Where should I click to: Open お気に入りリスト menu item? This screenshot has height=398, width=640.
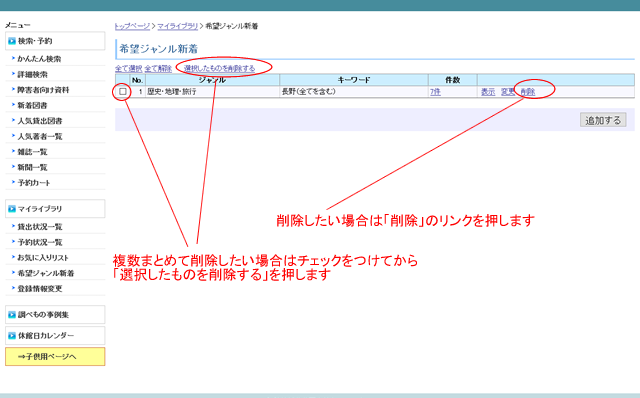pos(43,258)
